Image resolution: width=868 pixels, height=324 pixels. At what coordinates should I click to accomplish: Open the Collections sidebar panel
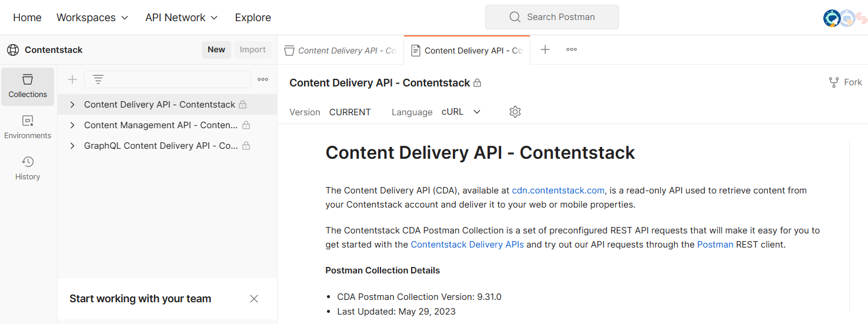tap(28, 86)
